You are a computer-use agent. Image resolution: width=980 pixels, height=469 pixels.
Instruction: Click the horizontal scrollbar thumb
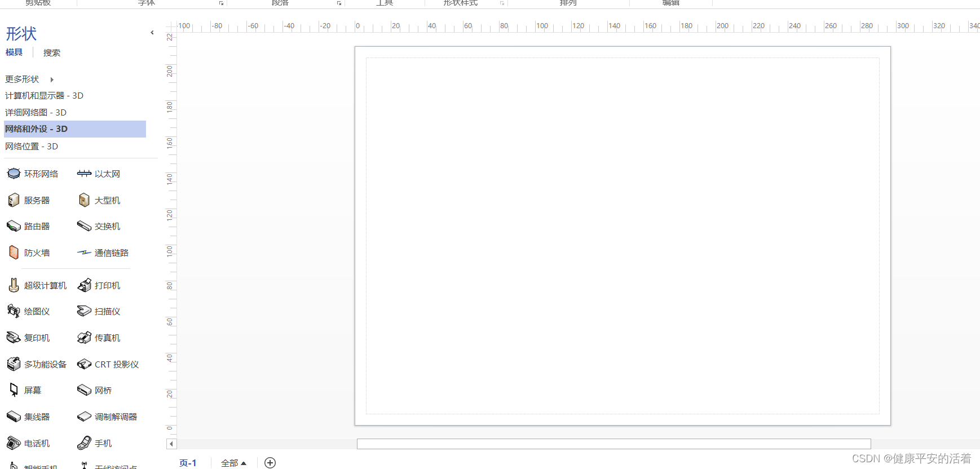pyautogui.click(x=613, y=444)
